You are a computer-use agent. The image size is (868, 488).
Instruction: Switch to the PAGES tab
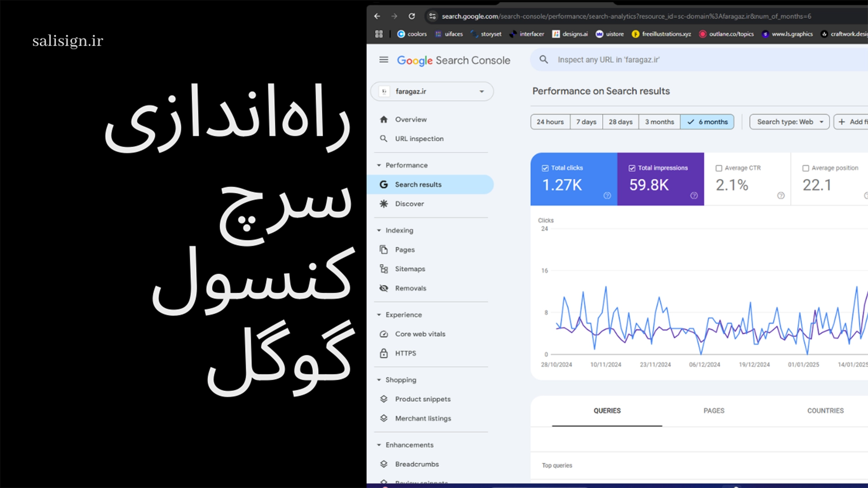pos(714,411)
